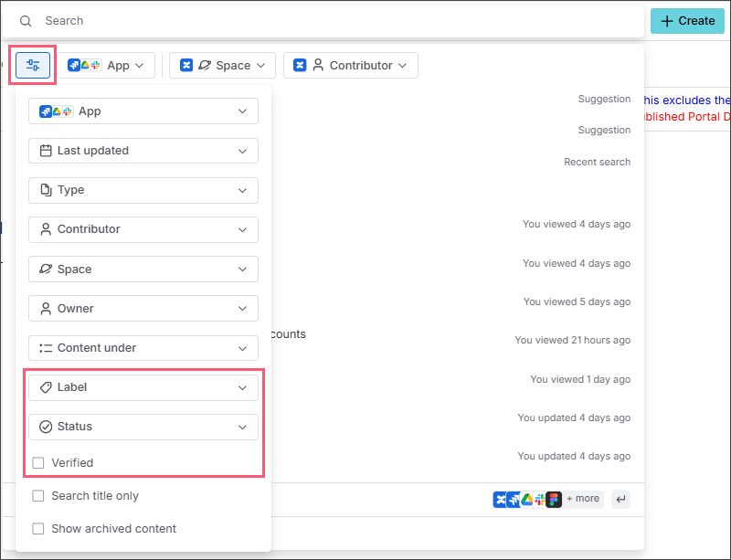Viewport: 731px width, 560px height.
Task: Click the Google Drive icon beside '+ more'
Action: pos(527,500)
